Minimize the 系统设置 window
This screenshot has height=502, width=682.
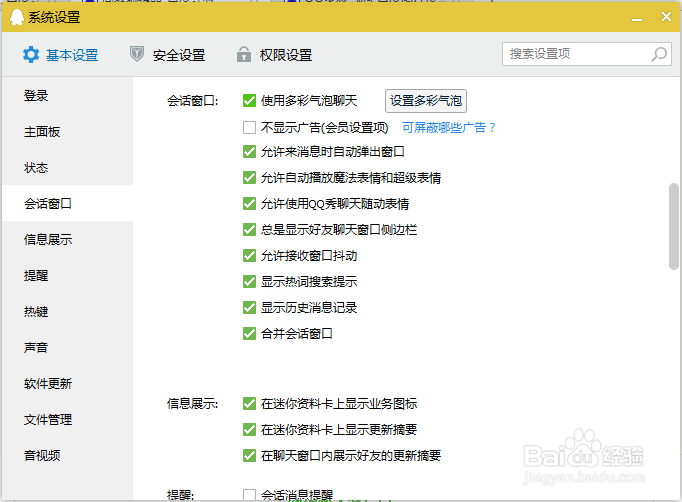point(637,18)
